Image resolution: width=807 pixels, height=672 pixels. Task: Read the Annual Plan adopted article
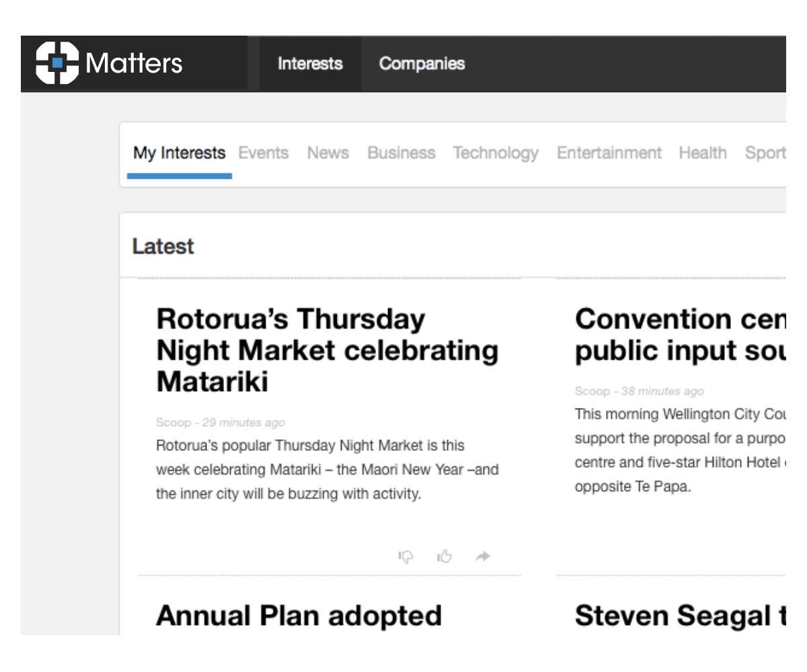(299, 616)
